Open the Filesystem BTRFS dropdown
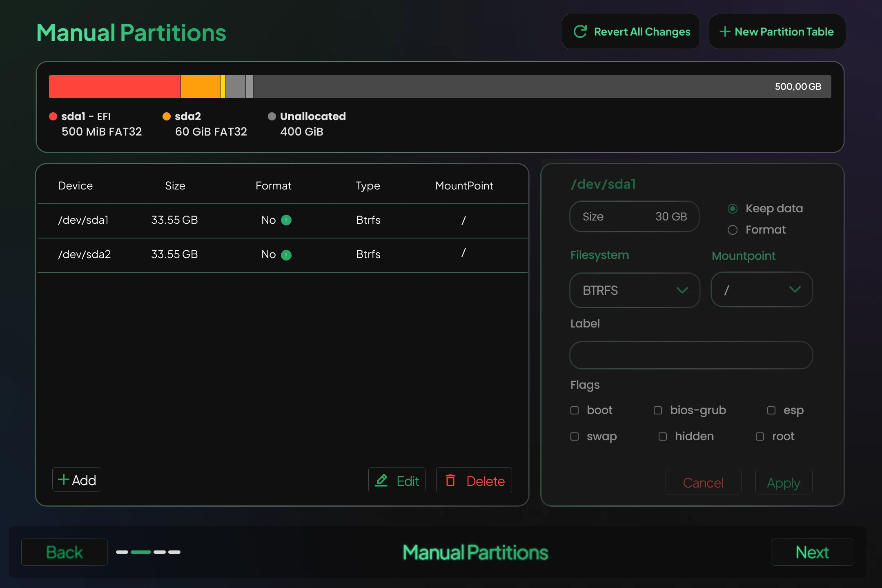 tap(634, 290)
